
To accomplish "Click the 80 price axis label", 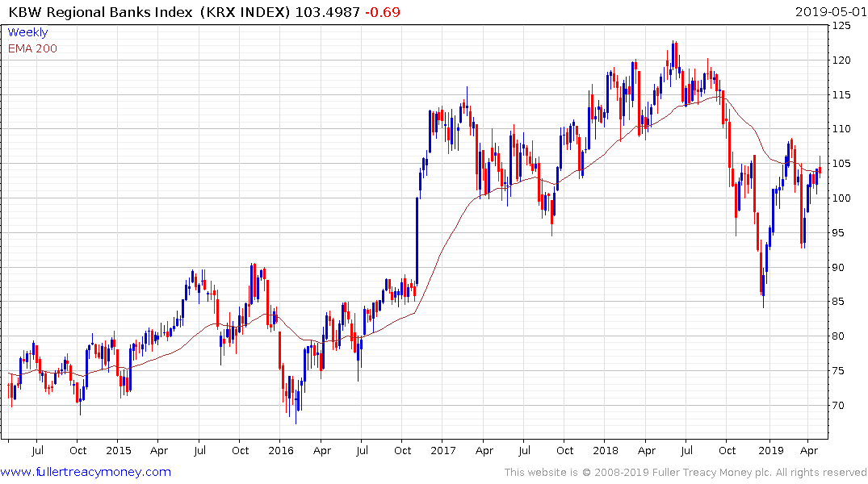I will click(838, 336).
